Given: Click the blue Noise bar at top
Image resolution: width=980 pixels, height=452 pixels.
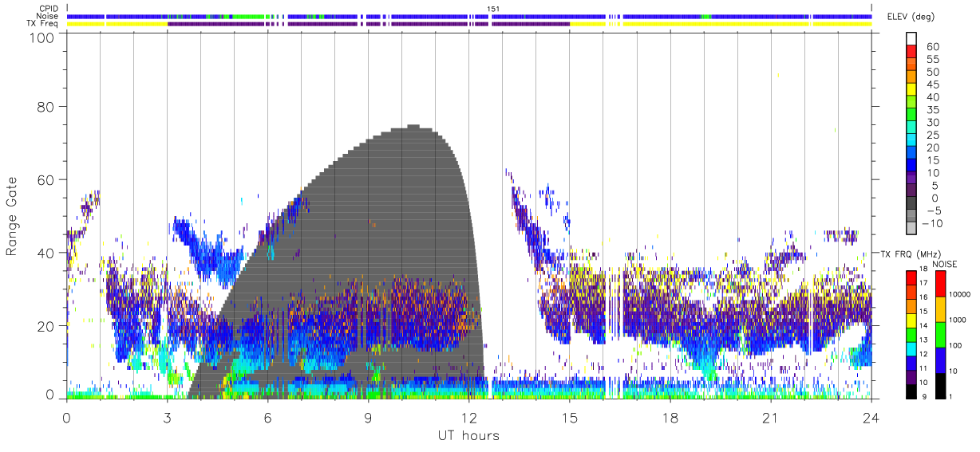Looking at the screenshot, I should (469, 16).
